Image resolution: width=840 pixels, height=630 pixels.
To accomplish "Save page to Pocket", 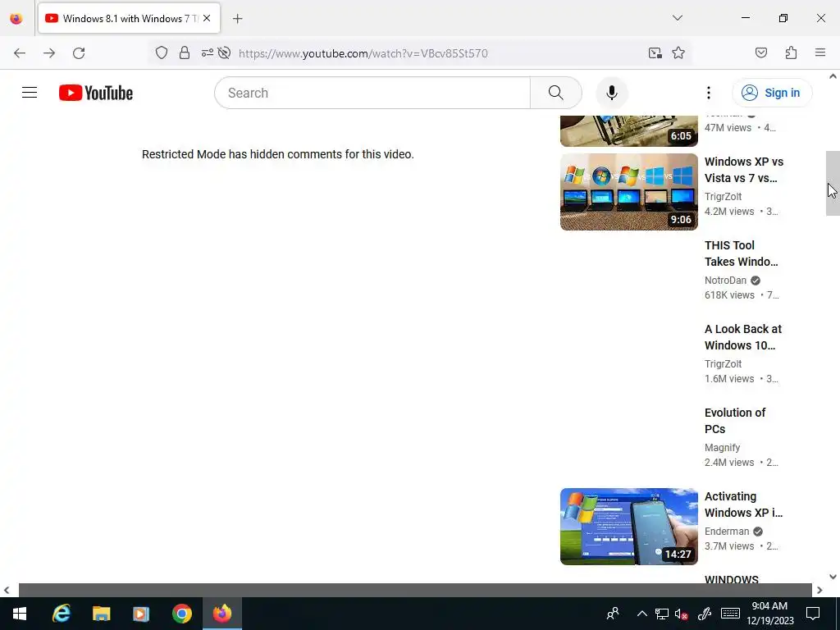I will 761,52.
